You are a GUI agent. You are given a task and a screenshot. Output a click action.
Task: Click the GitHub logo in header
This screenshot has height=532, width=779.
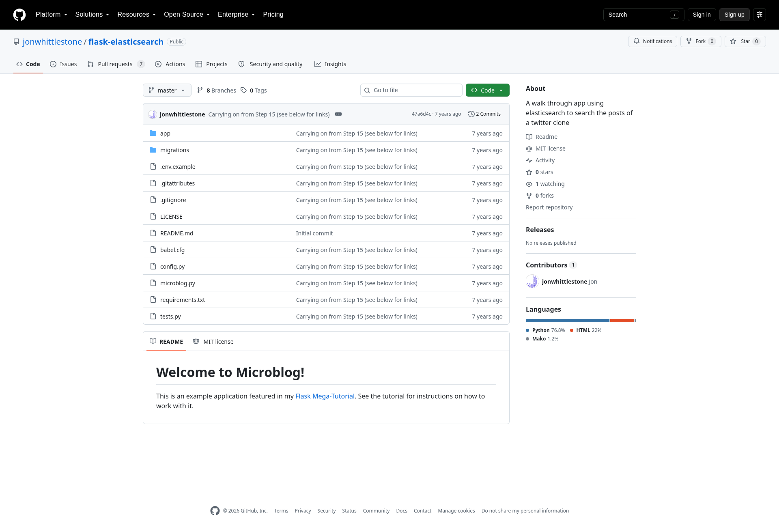[19, 15]
